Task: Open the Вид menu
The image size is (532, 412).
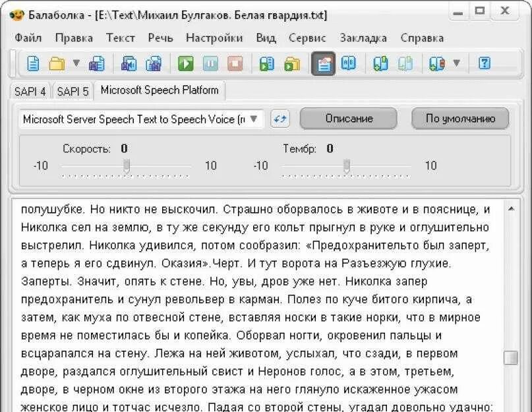Action: (x=266, y=38)
